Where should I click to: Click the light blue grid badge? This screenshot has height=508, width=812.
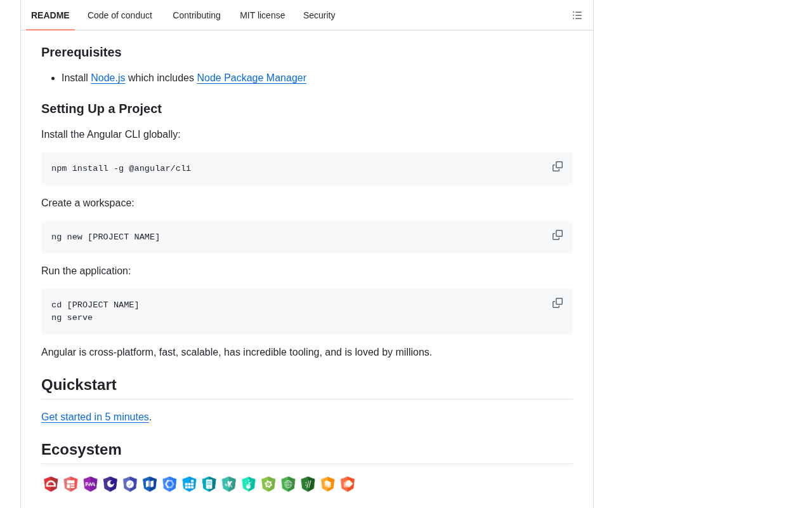pyautogui.click(x=189, y=484)
